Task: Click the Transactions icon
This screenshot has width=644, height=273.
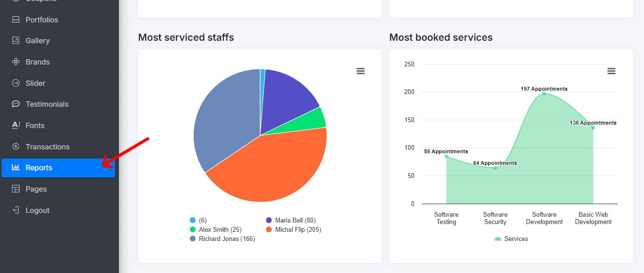Action: click(16, 146)
